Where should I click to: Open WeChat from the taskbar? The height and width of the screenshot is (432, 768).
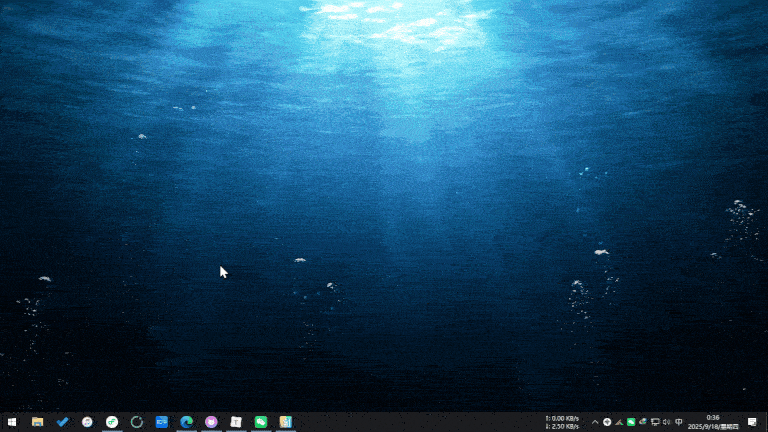261,422
